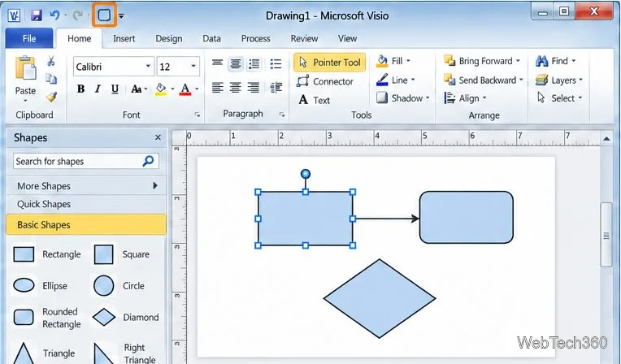The image size is (621, 364).
Task: Open the Paste options arrow
Action: [25, 101]
